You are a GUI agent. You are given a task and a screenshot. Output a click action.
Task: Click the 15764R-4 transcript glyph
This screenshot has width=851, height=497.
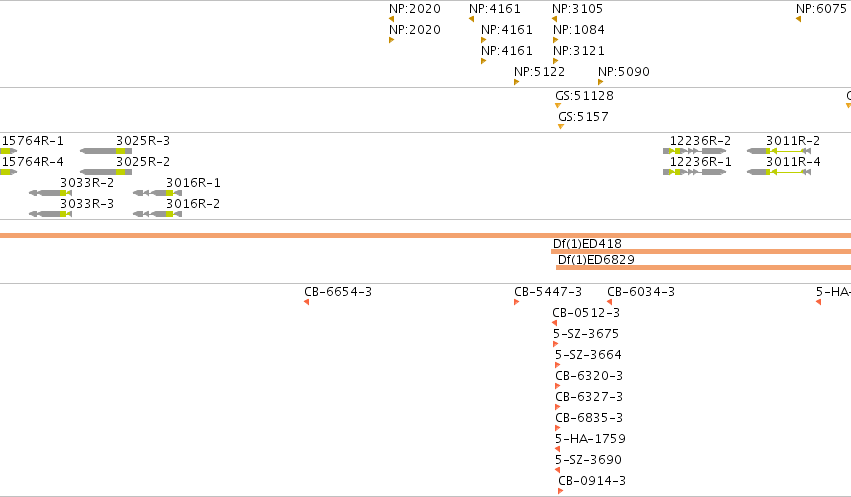(x=9, y=172)
